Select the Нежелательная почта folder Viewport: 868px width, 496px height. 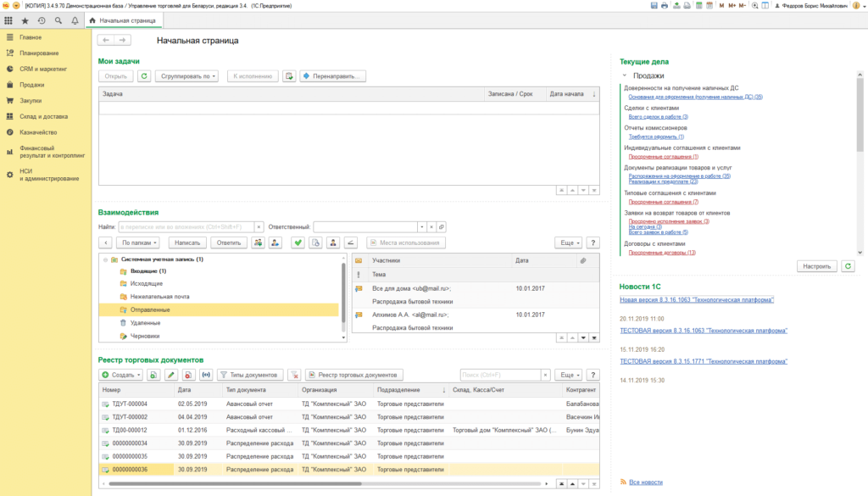click(x=159, y=297)
